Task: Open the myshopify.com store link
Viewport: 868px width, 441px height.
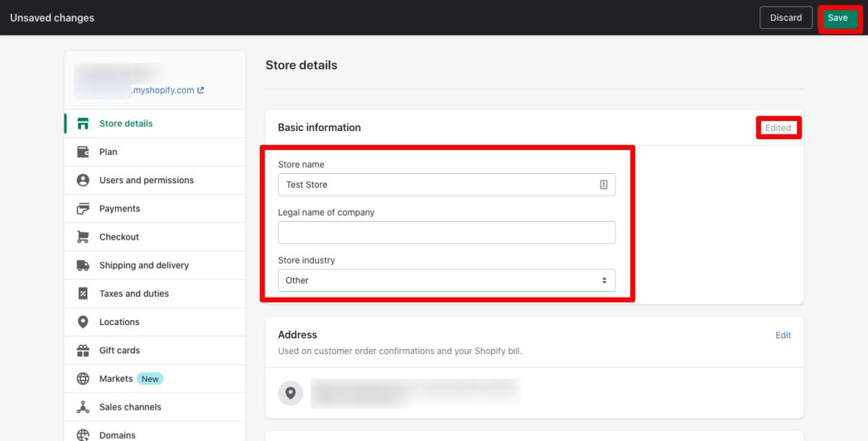Action: click(167, 91)
